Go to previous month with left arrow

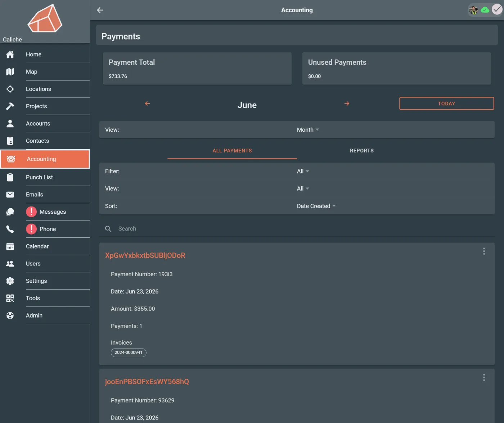[x=147, y=104]
